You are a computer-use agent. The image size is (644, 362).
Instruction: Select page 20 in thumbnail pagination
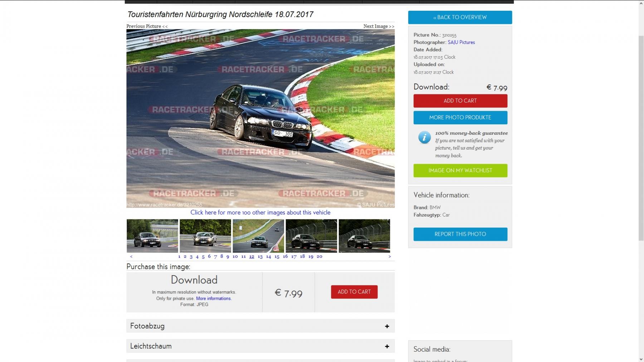[x=319, y=257]
